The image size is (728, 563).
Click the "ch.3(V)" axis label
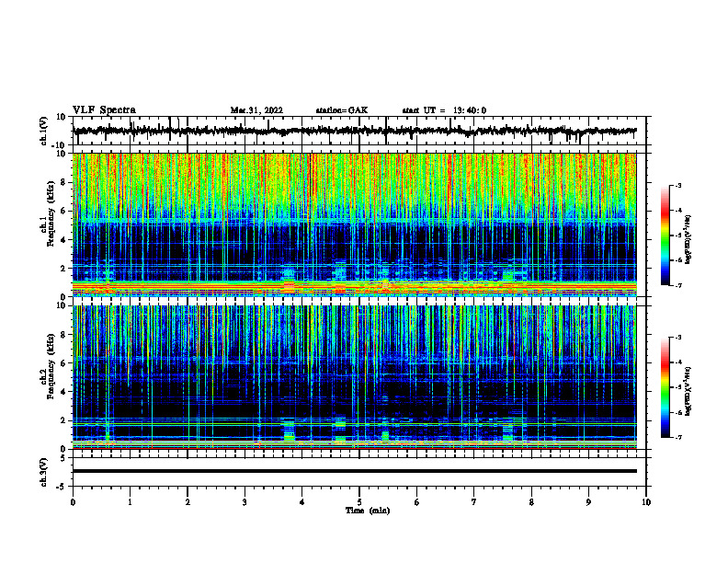coord(43,472)
